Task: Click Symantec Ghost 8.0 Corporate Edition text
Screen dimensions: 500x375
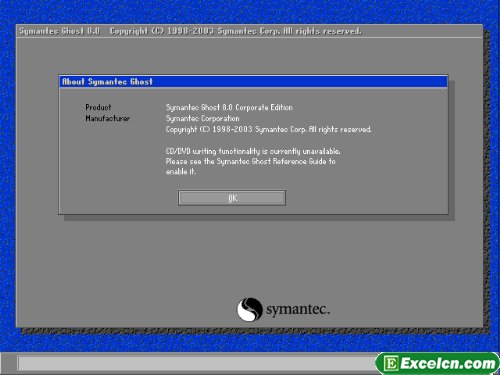Action: point(229,107)
